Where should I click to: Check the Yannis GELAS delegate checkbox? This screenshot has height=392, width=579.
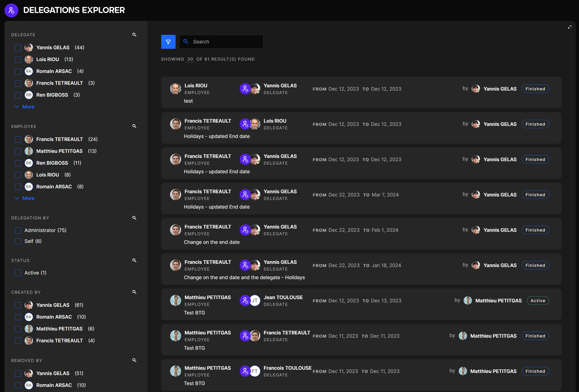click(18, 48)
